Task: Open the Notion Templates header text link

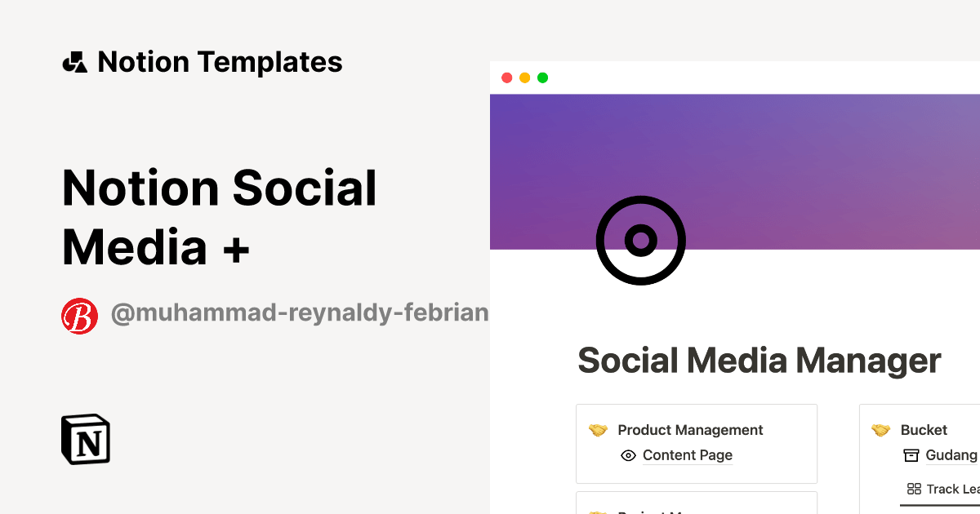Action: (220, 62)
